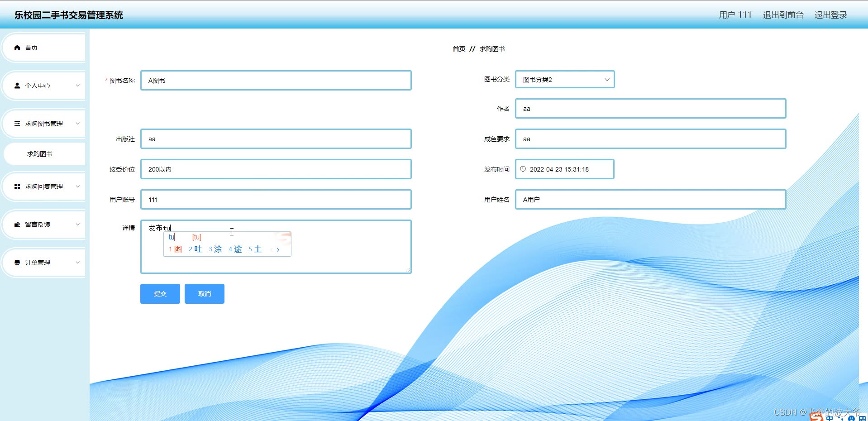Click into the 成色要求 input field
This screenshot has height=421, width=868.
click(x=651, y=139)
